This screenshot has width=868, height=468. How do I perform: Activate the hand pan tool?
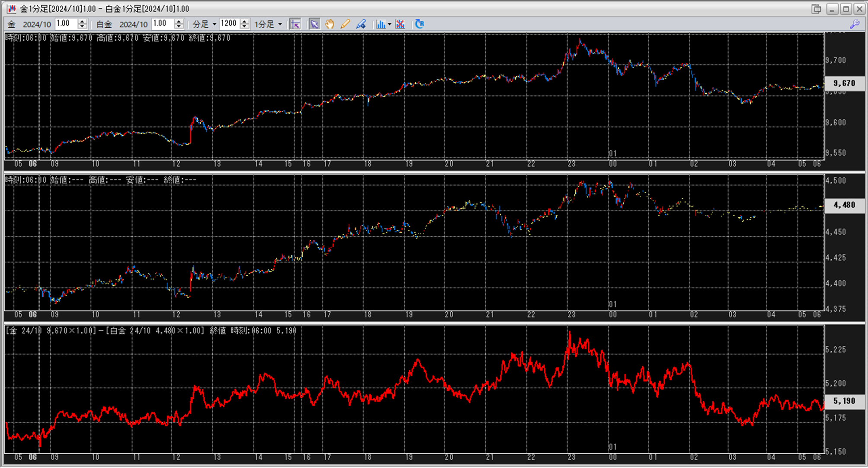tap(330, 24)
